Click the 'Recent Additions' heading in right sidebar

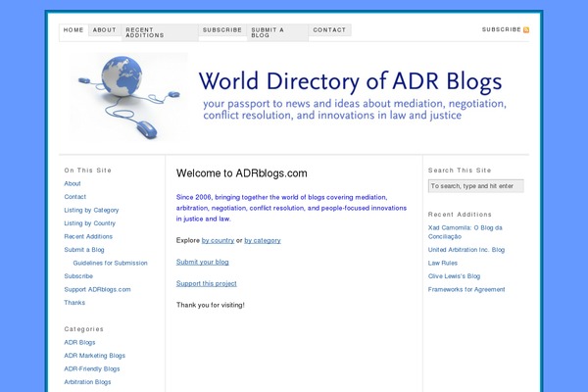click(460, 215)
